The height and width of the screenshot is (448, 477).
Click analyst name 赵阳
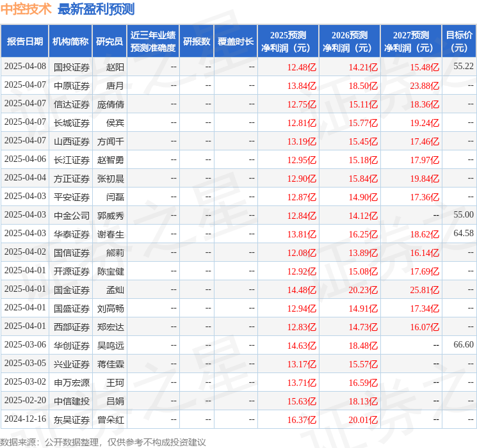pos(115,67)
